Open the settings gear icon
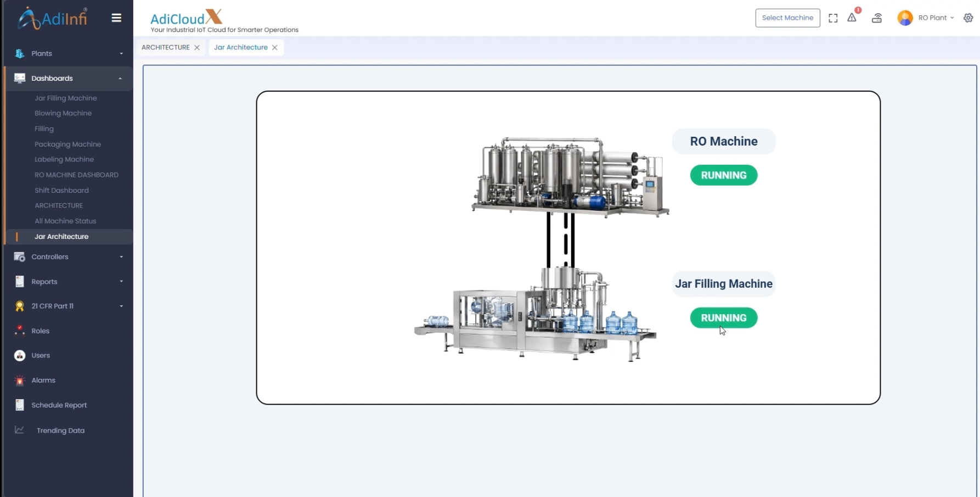Viewport: 980px width, 497px height. [x=968, y=18]
